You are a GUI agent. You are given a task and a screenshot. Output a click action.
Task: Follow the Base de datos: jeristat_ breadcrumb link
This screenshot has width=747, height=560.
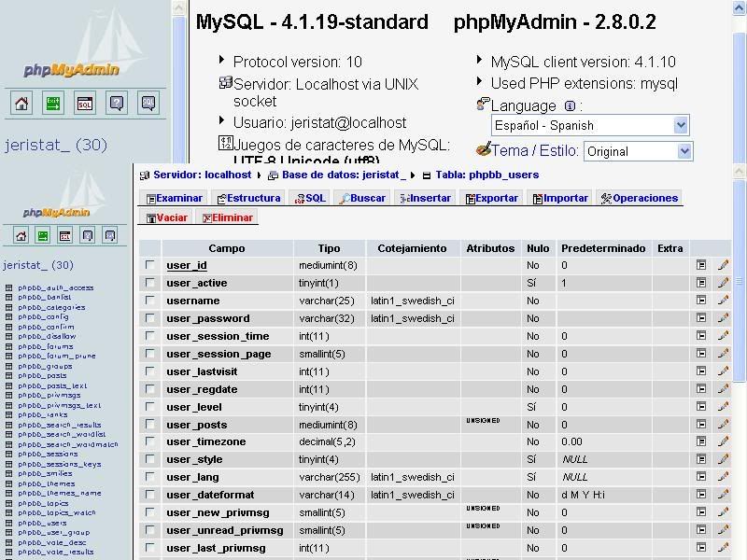[x=344, y=175]
